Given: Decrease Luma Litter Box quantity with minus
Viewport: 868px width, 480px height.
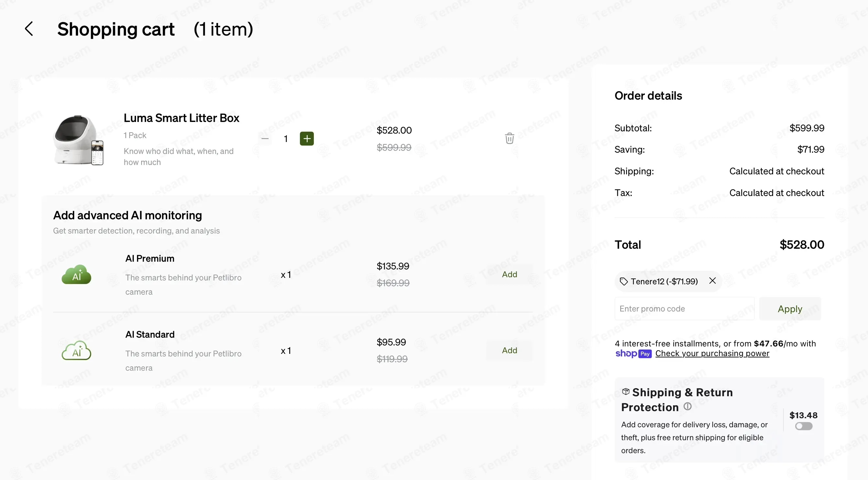Looking at the screenshot, I should [x=265, y=139].
